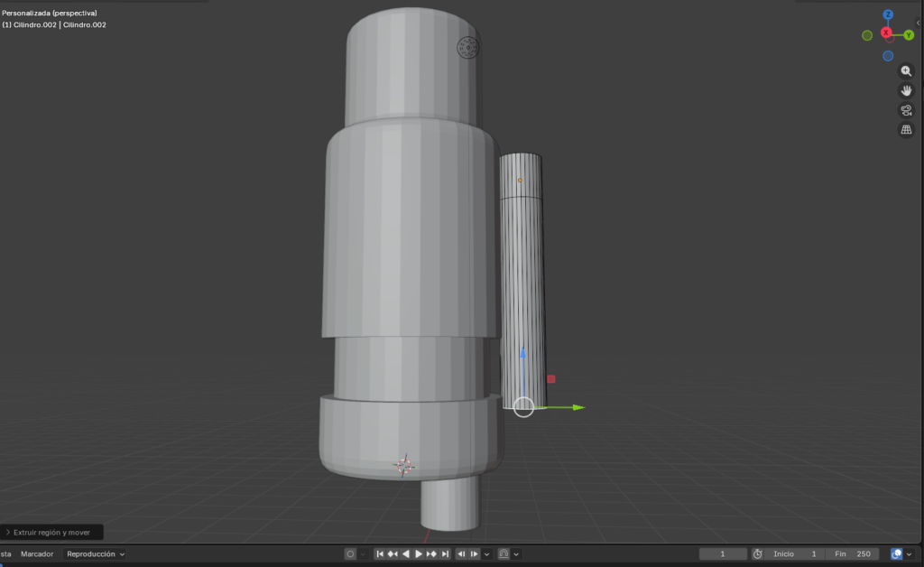Open the stopwatch timeline icon

[758, 553]
